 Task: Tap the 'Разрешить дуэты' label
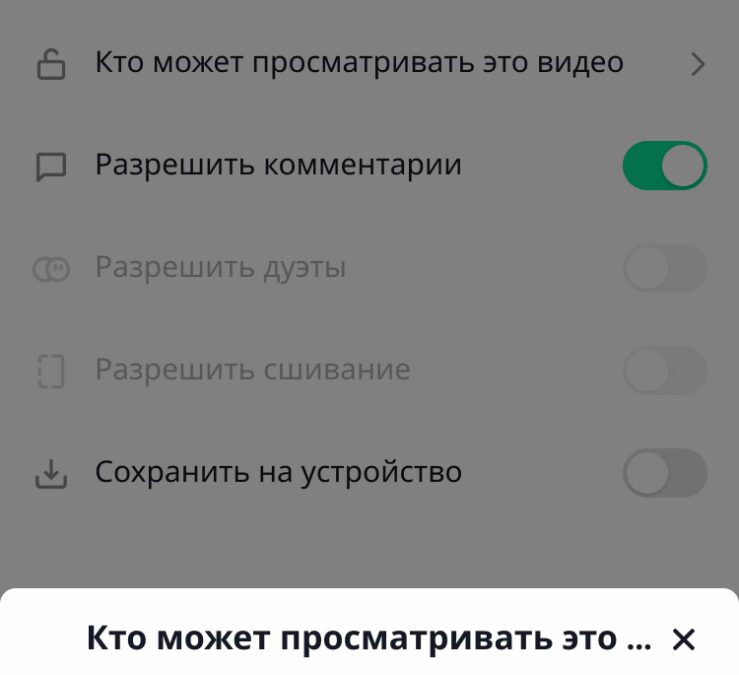tap(220, 268)
